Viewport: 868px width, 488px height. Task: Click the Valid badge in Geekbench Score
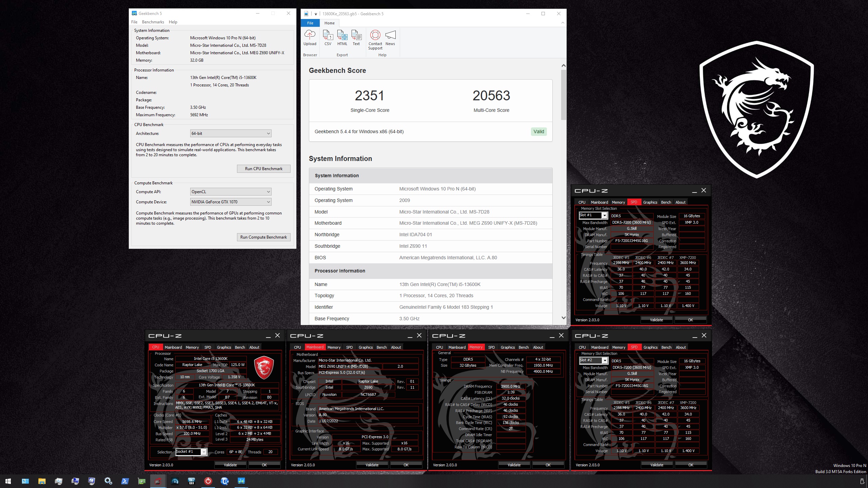[x=538, y=131]
